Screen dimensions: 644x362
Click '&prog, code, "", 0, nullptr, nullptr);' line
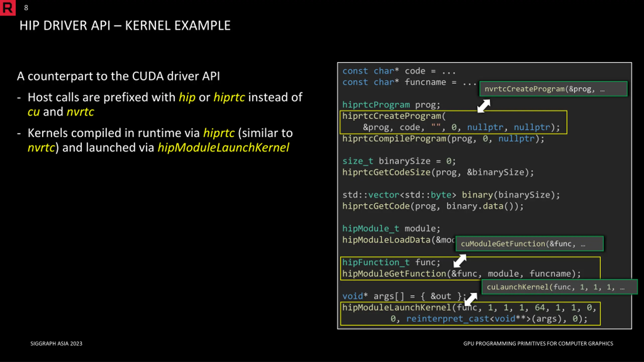[461, 127]
